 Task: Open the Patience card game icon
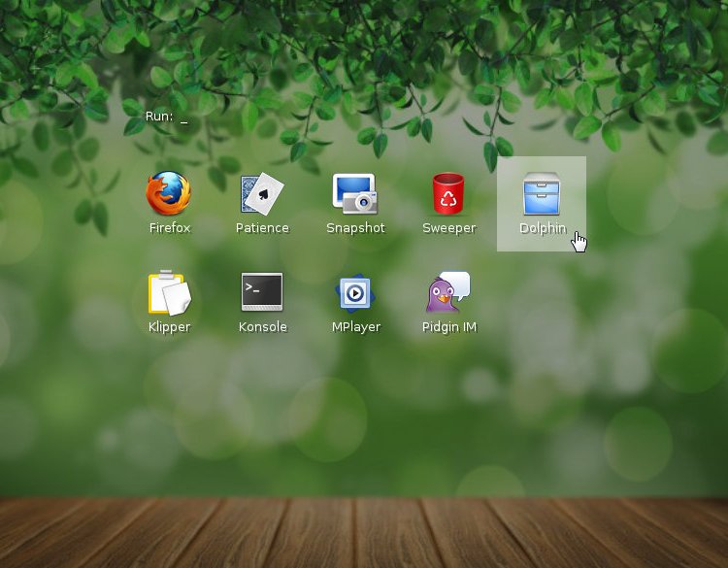pyautogui.click(x=262, y=193)
